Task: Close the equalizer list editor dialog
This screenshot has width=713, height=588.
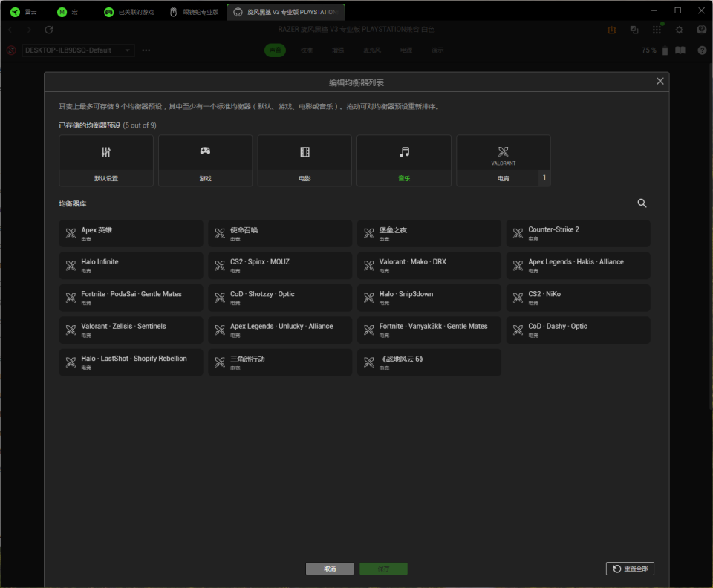Action: (x=660, y=82)
